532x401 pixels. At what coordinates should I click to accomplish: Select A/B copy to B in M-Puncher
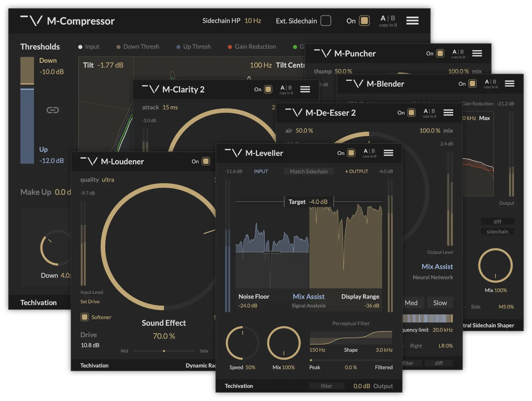(x=458, y=54)
